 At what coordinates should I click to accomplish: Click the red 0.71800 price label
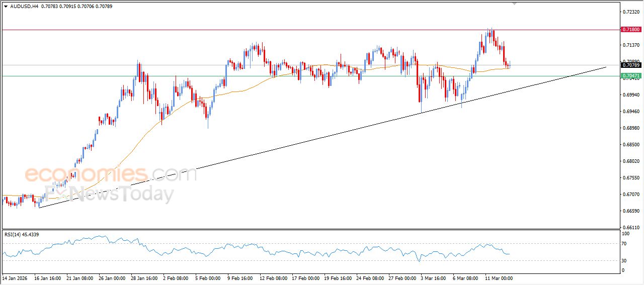[631, 30]
